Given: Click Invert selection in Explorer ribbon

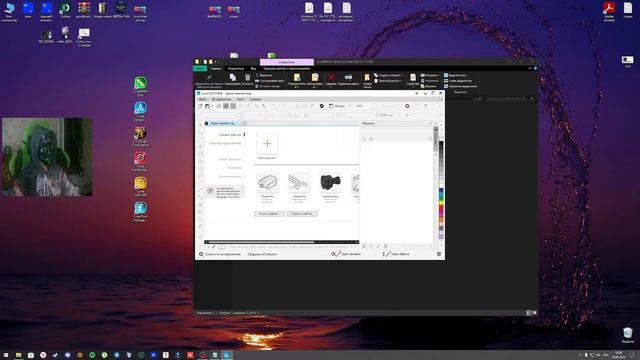Looking at the screenshot, I should click(460, 86).
